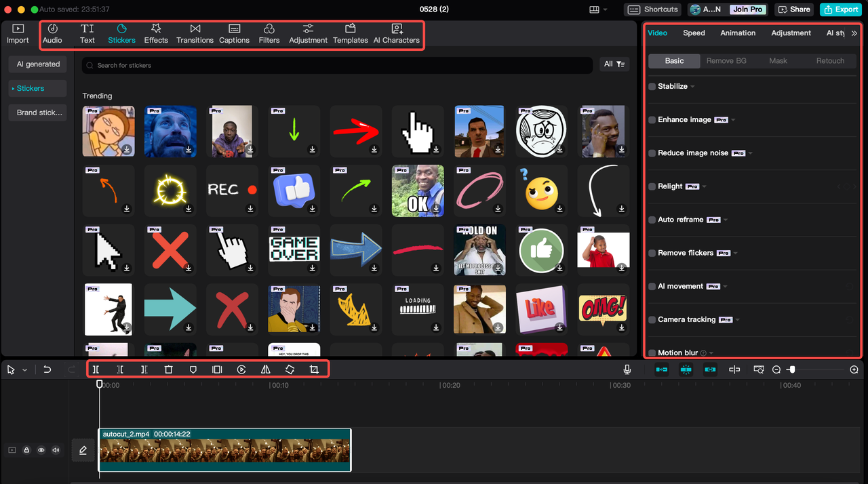The height and width of the screenshot is (484, 868).
Task: Click the microphone record voiceover icon
Action: [627, 369]
